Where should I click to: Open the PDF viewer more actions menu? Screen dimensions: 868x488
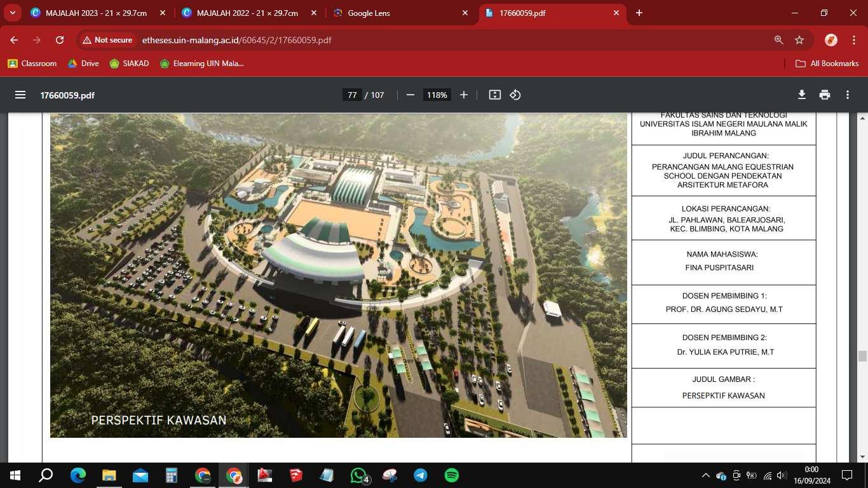pos(848,95)
